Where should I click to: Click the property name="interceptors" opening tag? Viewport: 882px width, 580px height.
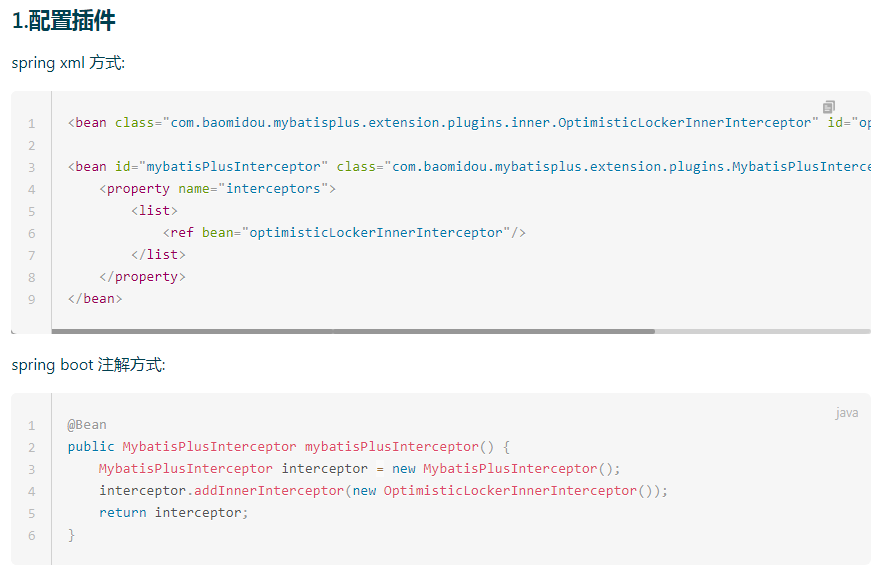coord(217,189)
